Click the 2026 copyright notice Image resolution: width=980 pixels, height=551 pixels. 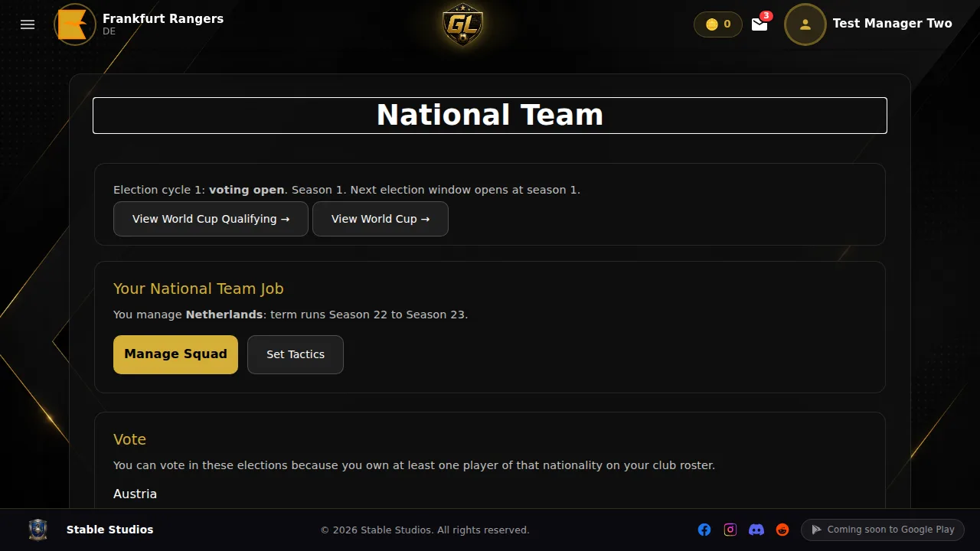[x=425, y=530]
